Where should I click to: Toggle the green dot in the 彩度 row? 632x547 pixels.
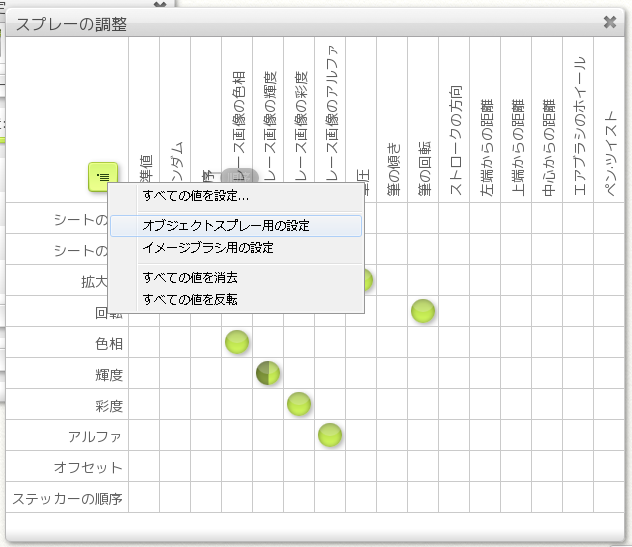coord(298,404)
